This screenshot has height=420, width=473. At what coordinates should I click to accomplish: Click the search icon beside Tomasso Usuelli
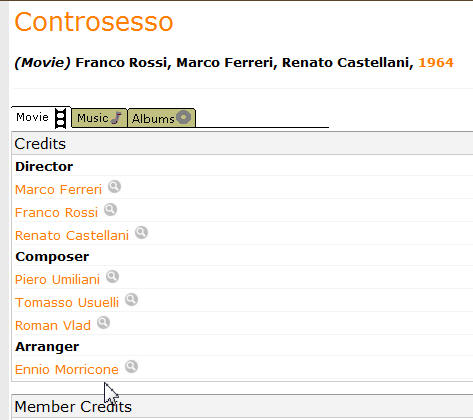pos(131,300)
